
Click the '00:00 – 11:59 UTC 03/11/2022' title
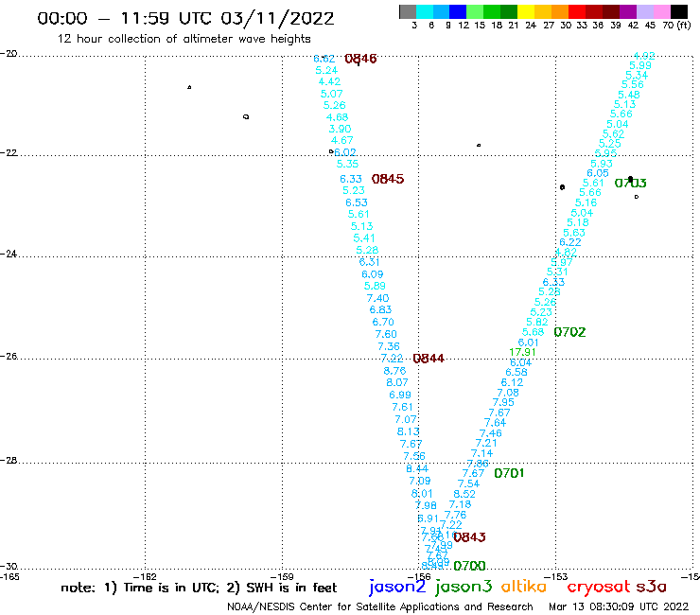tap(185, 18)
